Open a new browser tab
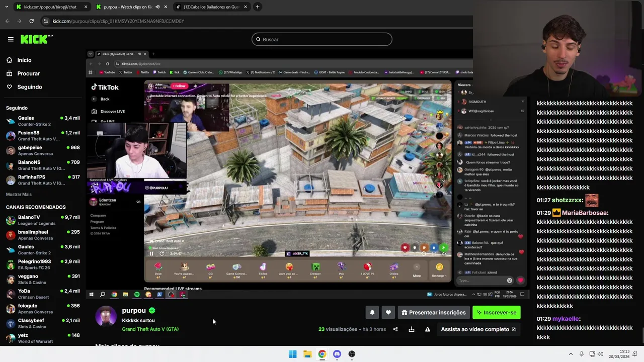Viewport: 644px width, 362px height. click(x=257, y=7)
